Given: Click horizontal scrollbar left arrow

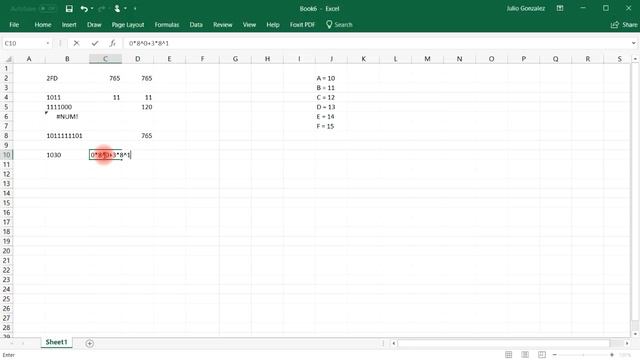Looking at the screenshot, I should coord(394,343).
